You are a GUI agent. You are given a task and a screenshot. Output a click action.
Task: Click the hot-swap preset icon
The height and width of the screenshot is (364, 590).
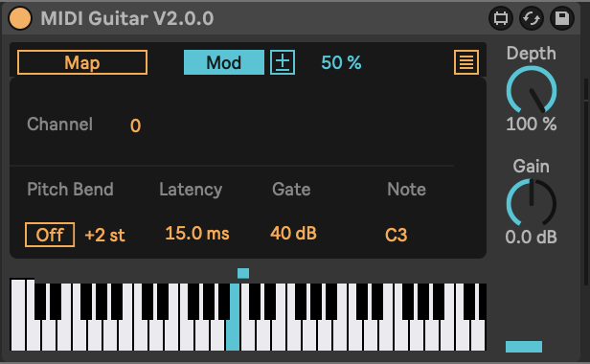coord(532,18)
